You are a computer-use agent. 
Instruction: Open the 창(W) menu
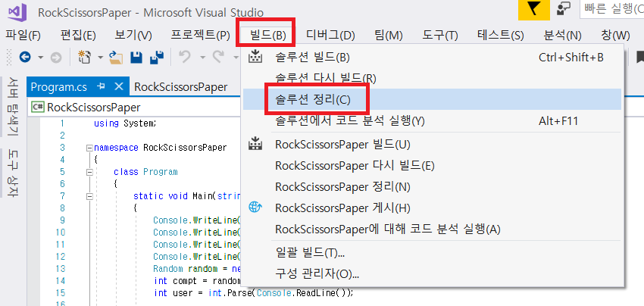point(615,36)
